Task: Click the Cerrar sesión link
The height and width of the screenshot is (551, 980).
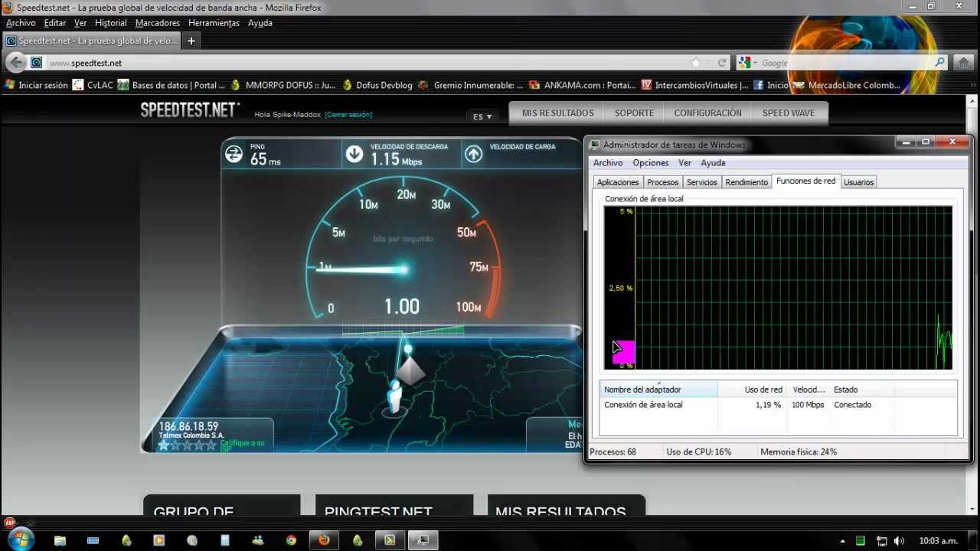Action: [348, 115]
